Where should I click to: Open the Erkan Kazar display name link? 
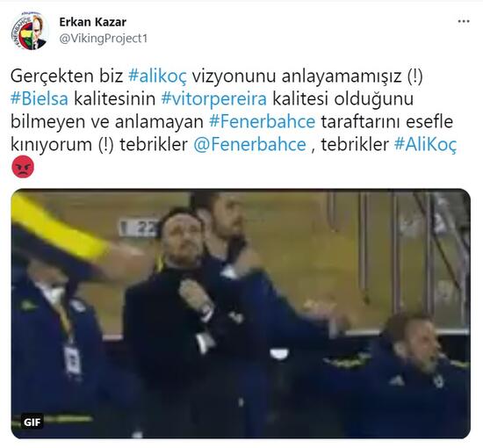[93, 22]
